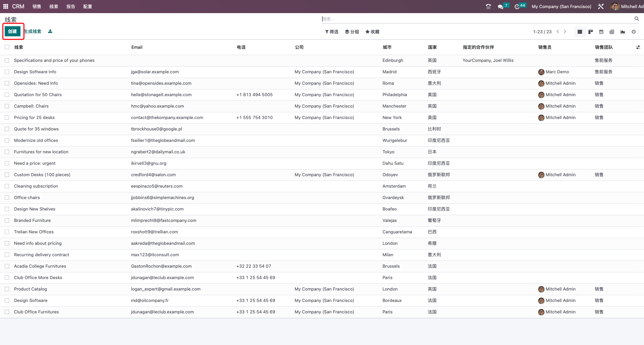644x345 pixels.
Task: Click the Wurigelebur city cell
Action: [395, 141]
